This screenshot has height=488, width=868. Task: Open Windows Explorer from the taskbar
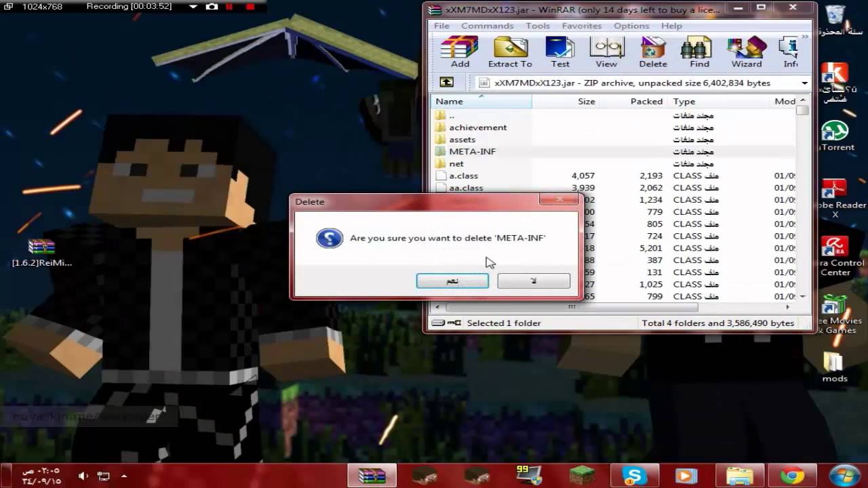(x=739, y=476)
